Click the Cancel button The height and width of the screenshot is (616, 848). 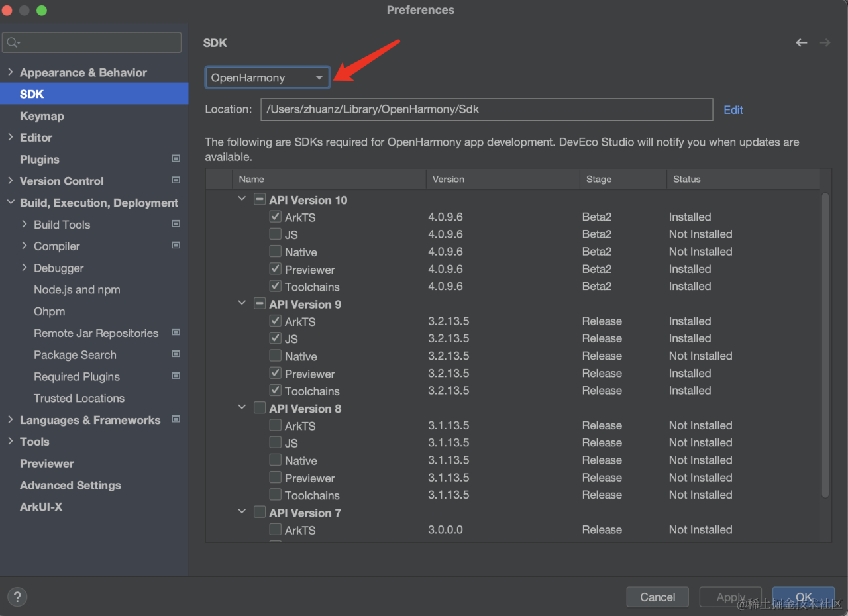tap(658, 597)
